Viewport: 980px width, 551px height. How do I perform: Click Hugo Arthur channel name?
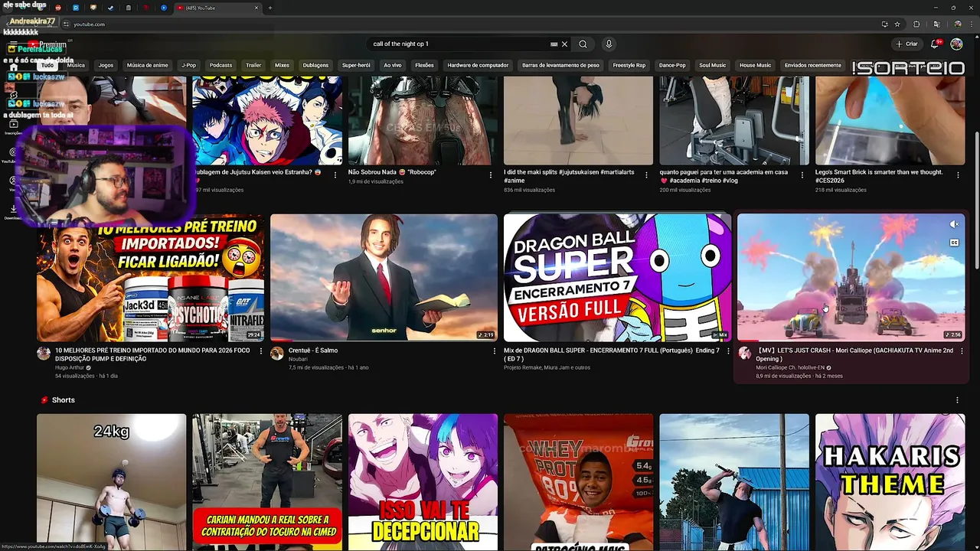tap(69, 367)
